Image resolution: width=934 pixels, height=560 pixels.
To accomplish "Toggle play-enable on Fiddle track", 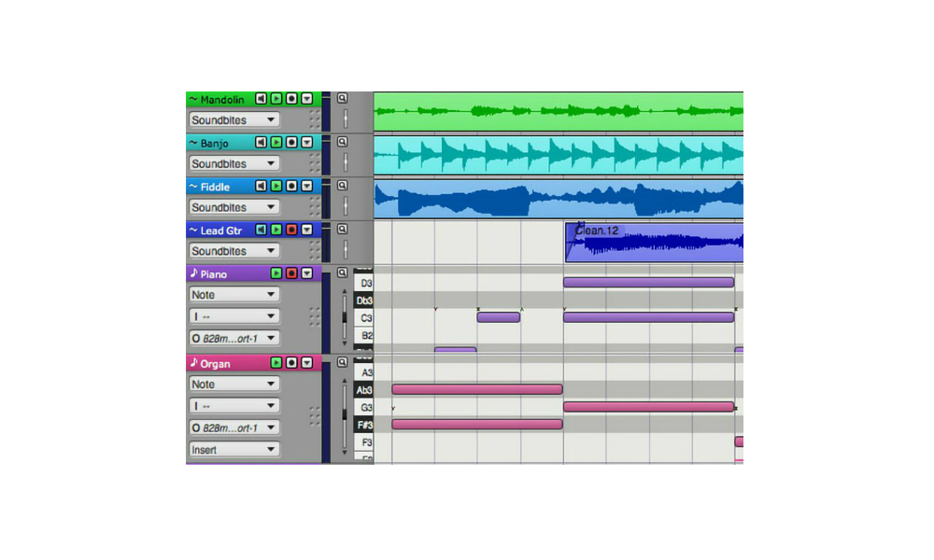I will click(276, 187).
